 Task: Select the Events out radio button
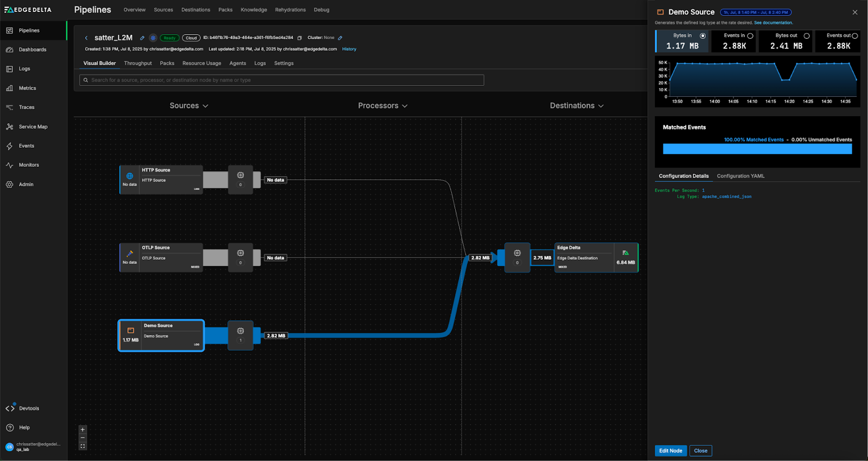tap(855, 36)
